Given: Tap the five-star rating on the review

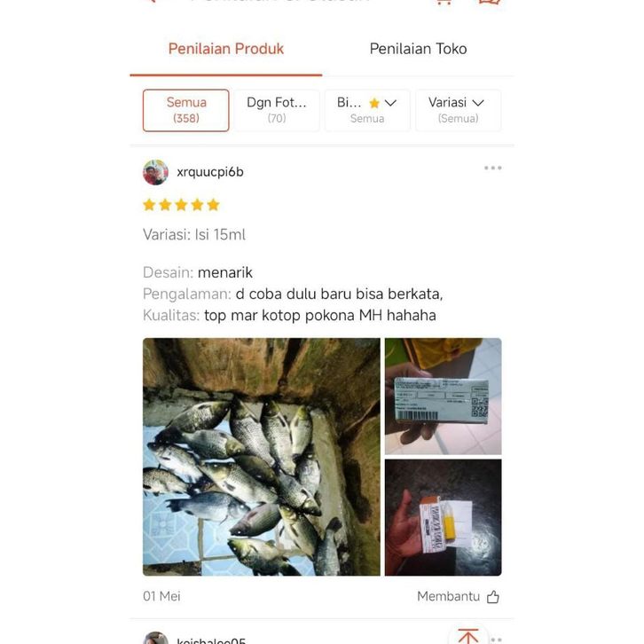Looking at the screenshot, I should coord(181,204).
